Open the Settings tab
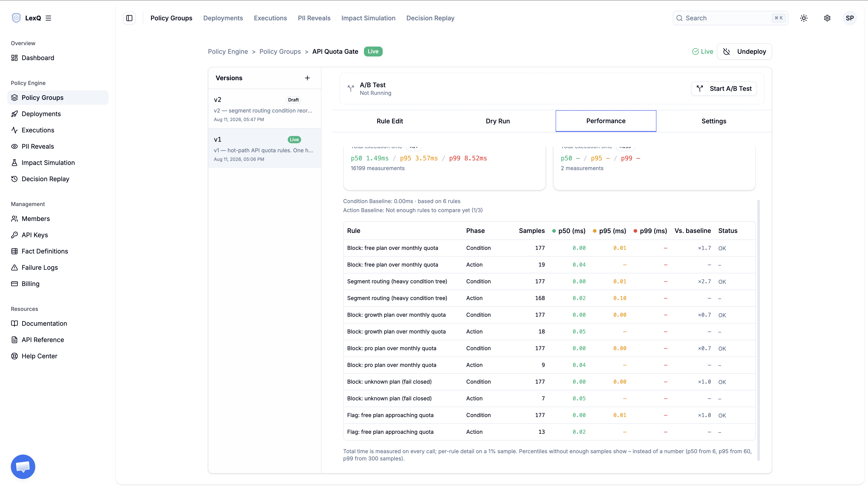This screenshot has height=488, width=868. (x=714, y=121)
